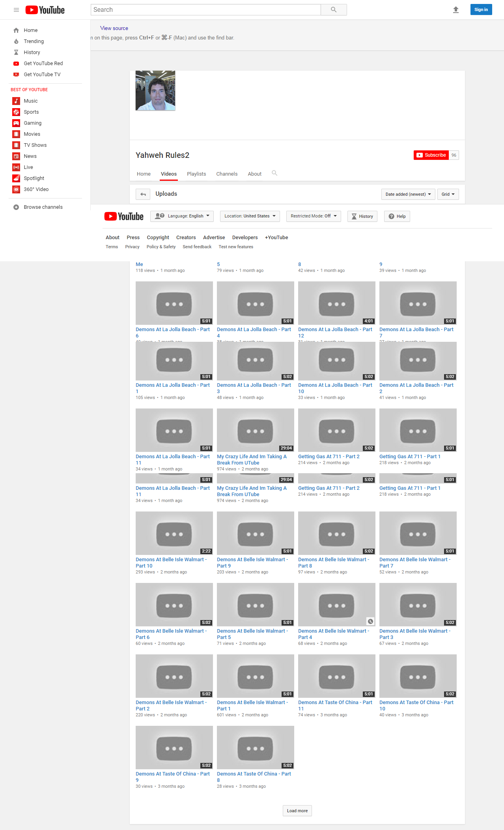Click the Spotlight icon
The height and width of the screenshot is (830, 504).
coord(16,178)
